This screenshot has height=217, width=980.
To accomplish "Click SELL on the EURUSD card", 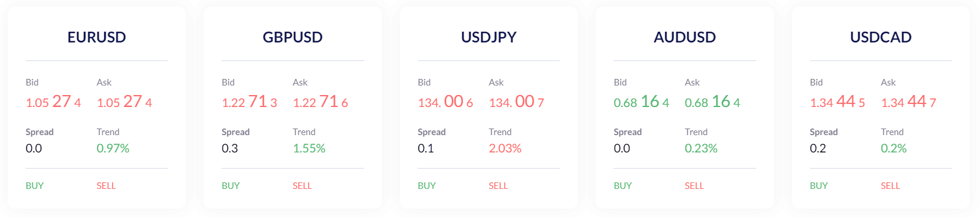I will [x=106, y=186].
